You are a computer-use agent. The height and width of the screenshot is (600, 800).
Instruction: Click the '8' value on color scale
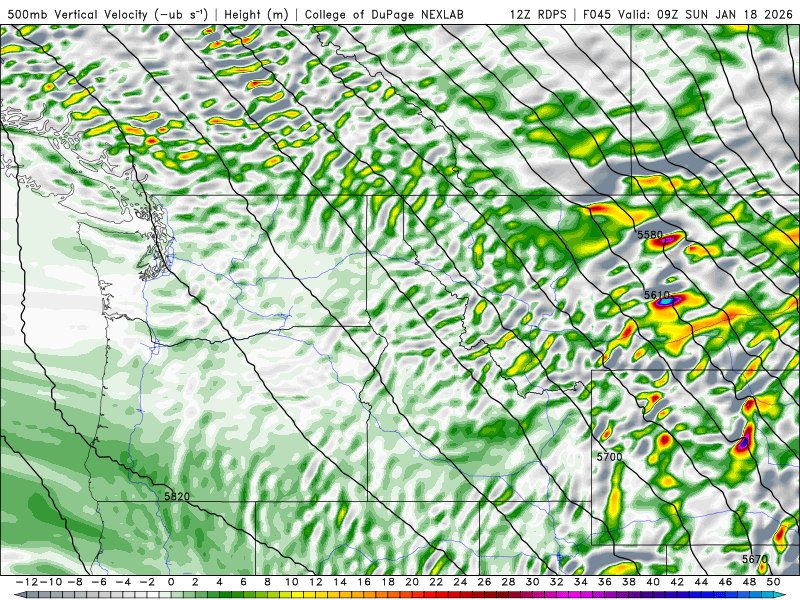point(267,582)
